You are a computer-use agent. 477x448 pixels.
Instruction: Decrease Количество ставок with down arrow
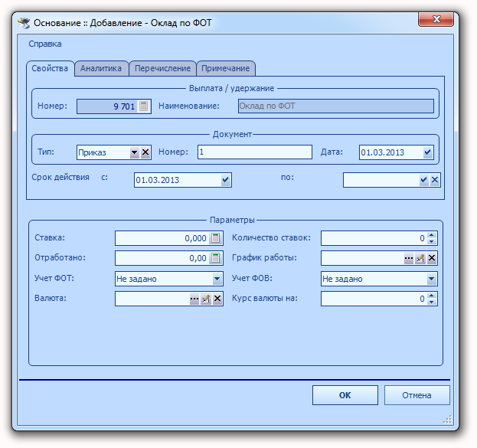(x=431, y=242)
